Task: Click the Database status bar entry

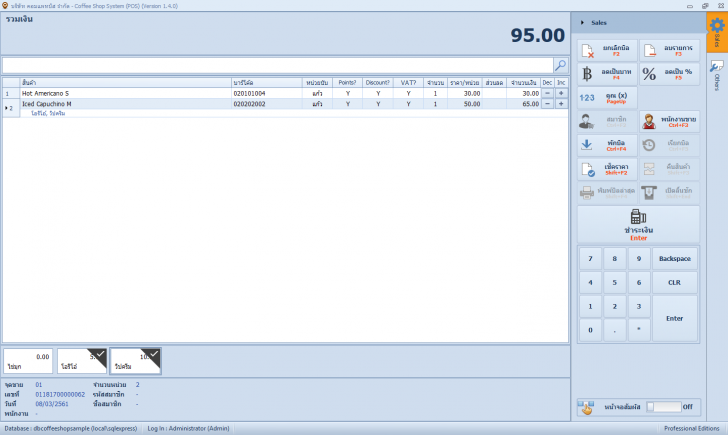Action: click(x=71, y=429)
